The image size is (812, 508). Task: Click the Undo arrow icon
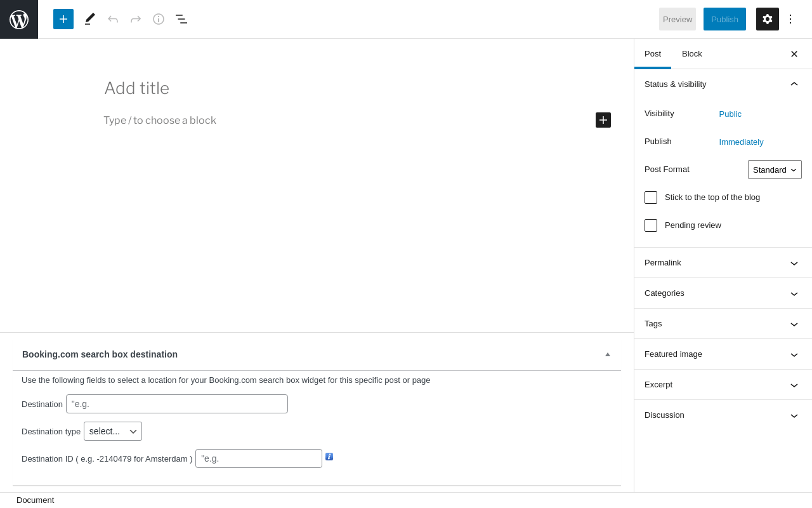(x=113, y=19)
